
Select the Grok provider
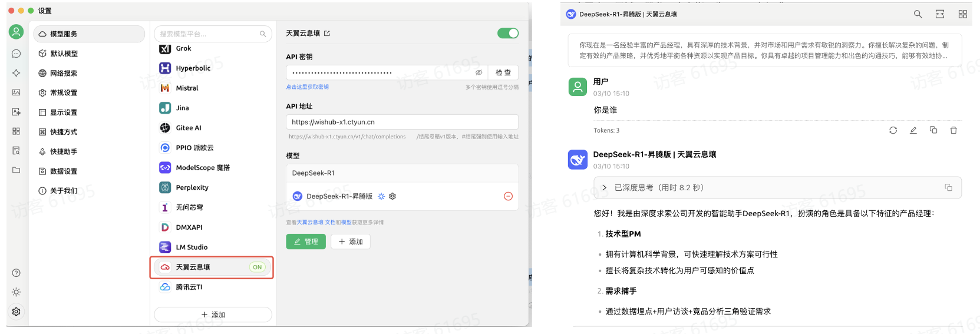pos(213,49)
